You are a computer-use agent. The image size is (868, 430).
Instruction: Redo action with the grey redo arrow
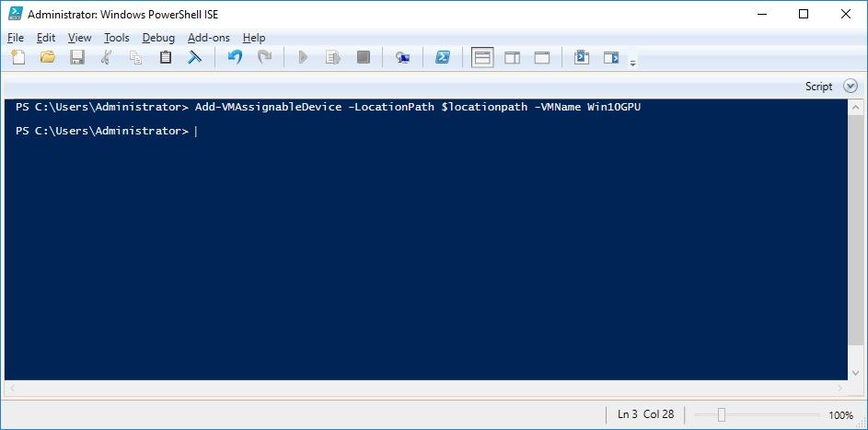265,57
